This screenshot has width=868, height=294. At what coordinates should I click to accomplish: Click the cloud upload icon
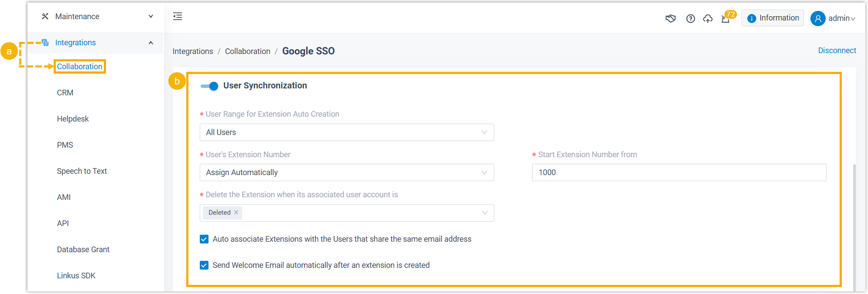(x=708, y=18)
